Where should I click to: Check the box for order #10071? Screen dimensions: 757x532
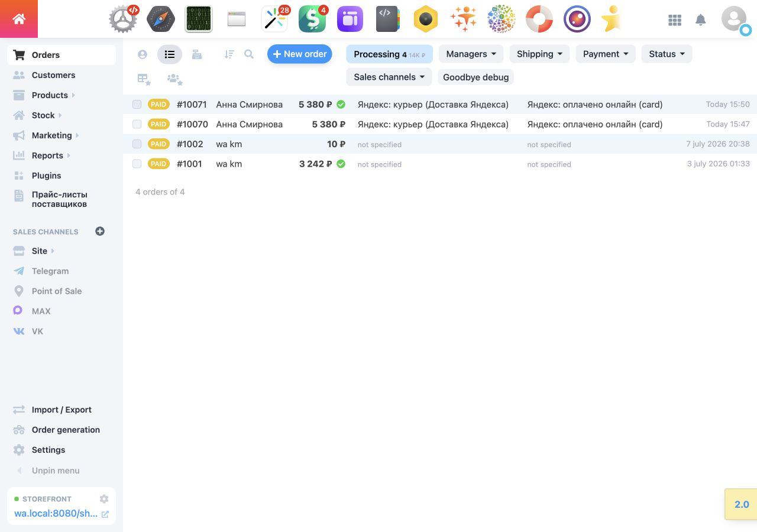click(137, 105)
